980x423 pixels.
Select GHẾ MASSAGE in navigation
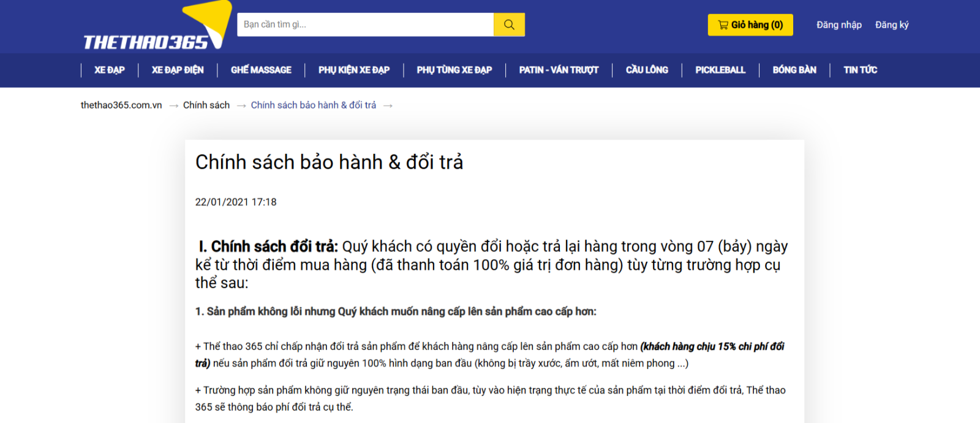pos(261,70)
